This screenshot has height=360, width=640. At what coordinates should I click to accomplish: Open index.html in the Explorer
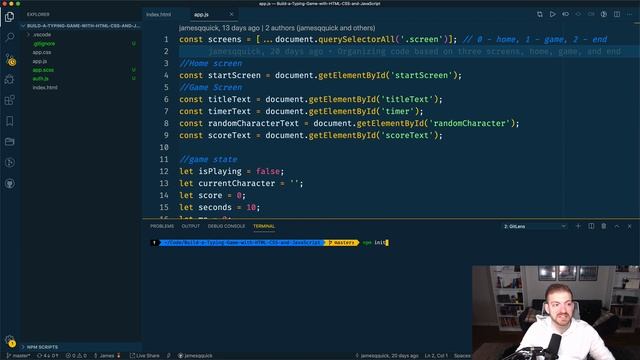45,87
